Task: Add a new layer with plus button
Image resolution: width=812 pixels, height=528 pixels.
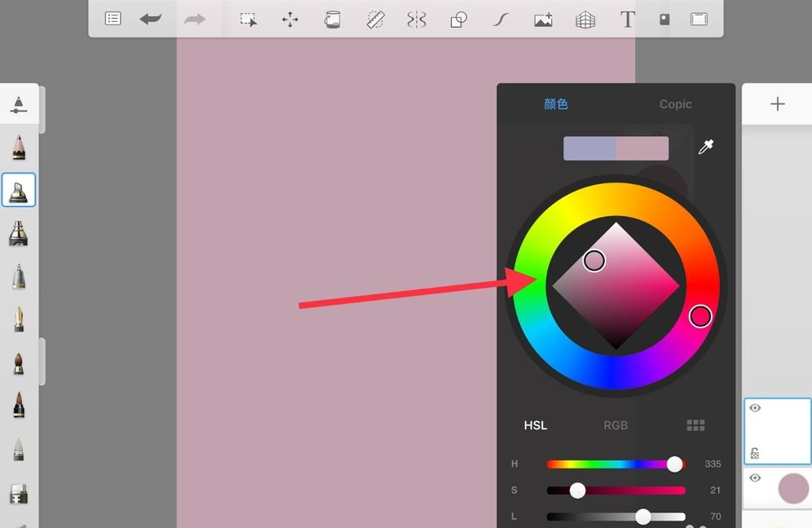Action: [778, 103]
